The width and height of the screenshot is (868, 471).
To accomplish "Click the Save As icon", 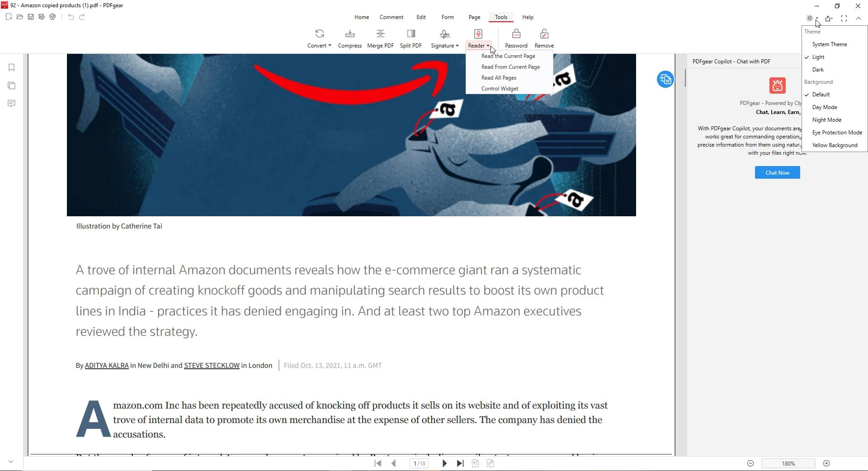I will 42,17.
